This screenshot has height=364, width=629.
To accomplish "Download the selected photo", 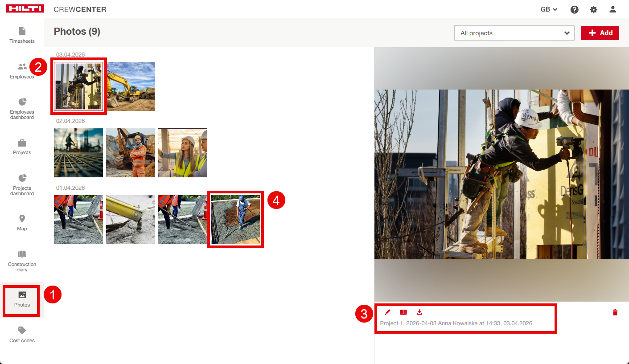I will [x=419, y=312].
